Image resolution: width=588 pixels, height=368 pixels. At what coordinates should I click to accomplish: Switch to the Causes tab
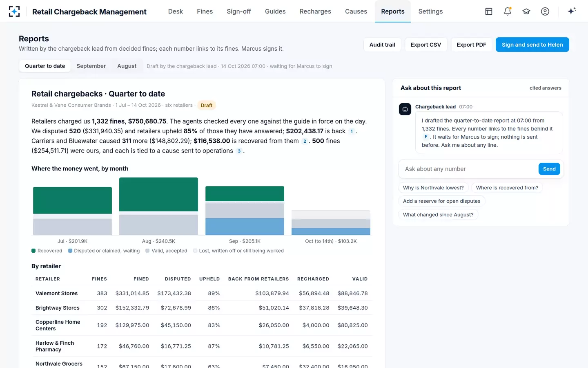[356, 11]
